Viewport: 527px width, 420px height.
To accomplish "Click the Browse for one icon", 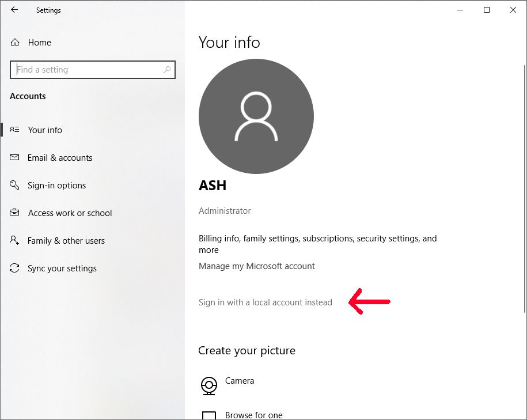I will click(x=208, y=415).
